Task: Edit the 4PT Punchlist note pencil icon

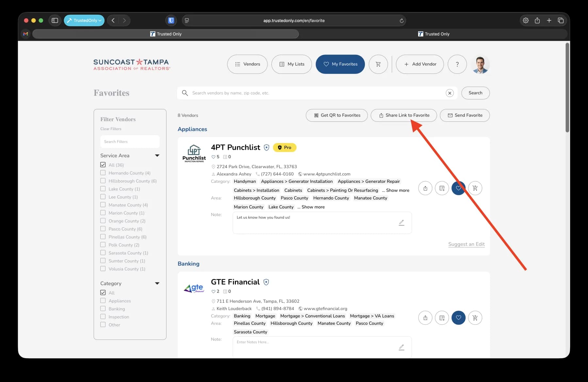Action: (x=401, y=223)
